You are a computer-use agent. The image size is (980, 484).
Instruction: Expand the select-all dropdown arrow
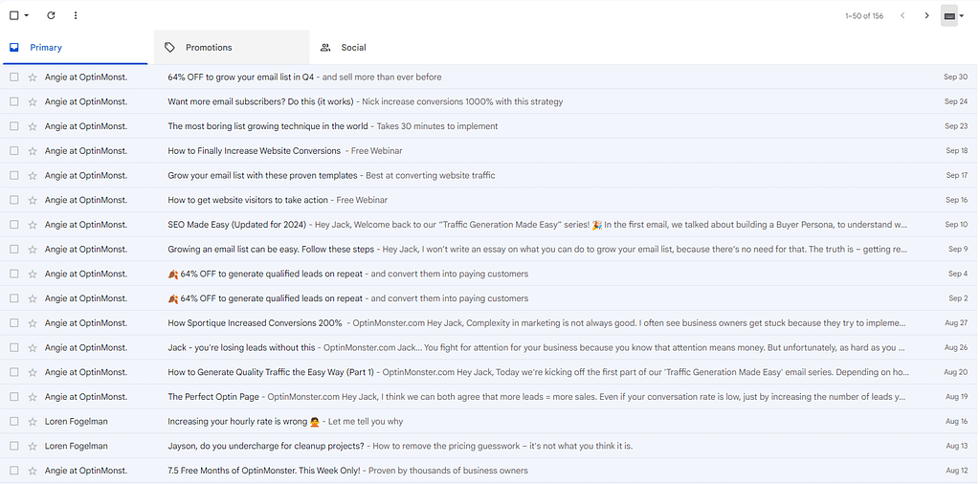pos(27,16)
